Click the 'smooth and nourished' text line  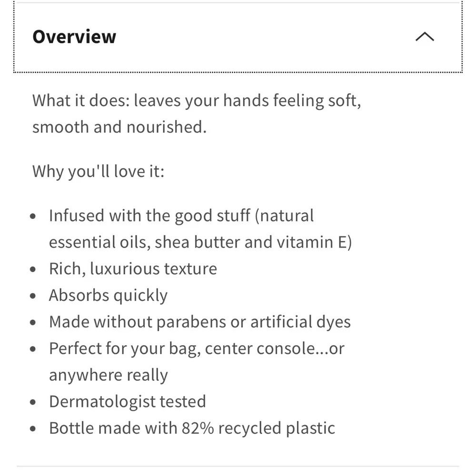pos(119,127)
